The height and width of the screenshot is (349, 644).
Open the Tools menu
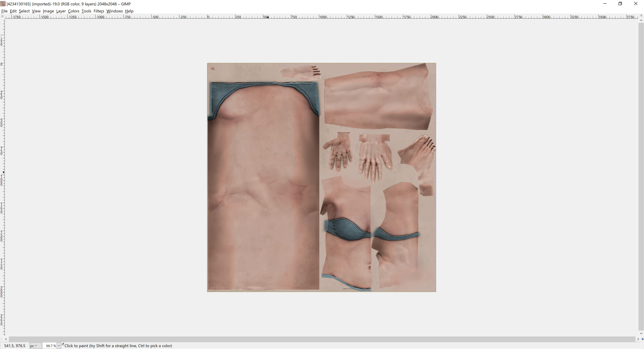click(86, 11)
